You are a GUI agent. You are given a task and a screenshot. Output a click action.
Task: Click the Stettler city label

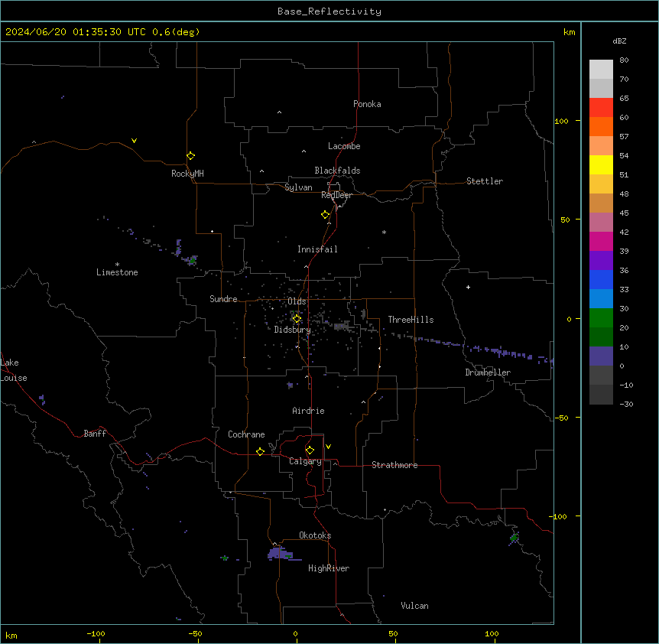click(485, 181)
